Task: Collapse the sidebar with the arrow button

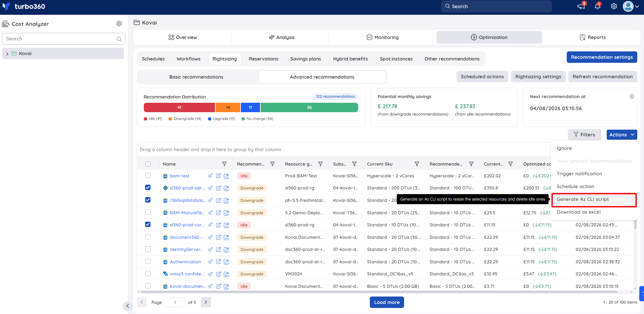Action: coord(128,306)
